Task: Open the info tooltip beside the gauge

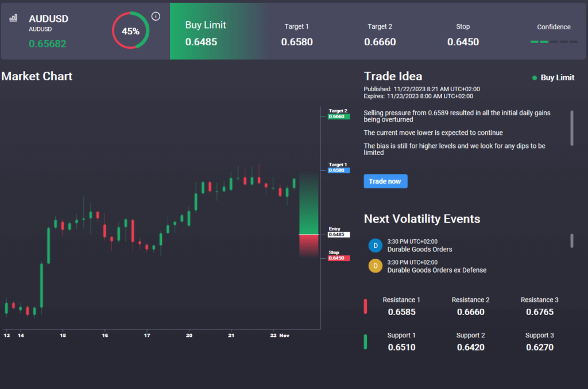Action: (156, 17)
